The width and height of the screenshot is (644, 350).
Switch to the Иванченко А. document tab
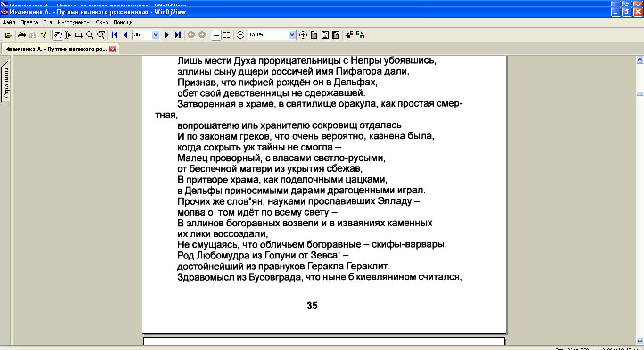[x=56, y=49]
